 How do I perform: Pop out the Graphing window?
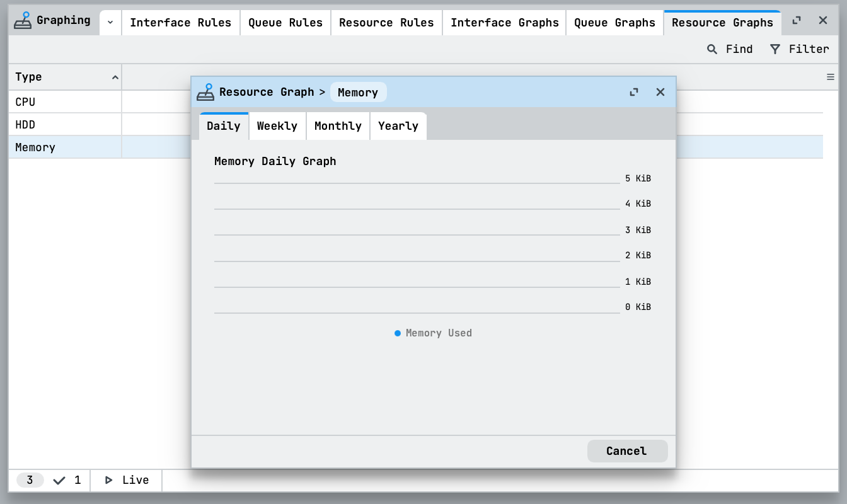click(x=797, y=21)
